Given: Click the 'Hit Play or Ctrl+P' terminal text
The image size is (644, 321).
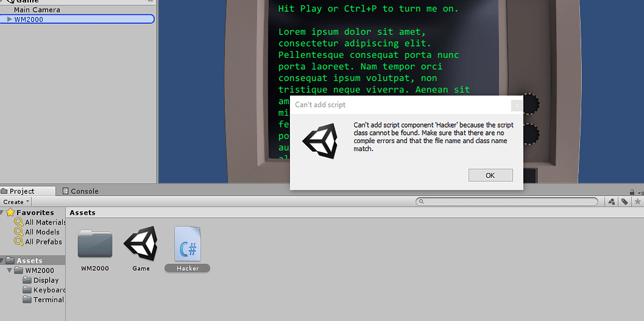Looking at the screenshot, I should pyautogui.click(x=368, y=9).
